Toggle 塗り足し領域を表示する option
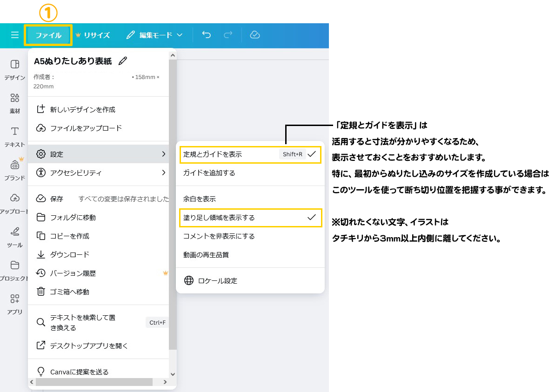Image resolution: width=555 pixels, height=392 pixels. click(250, 217)
